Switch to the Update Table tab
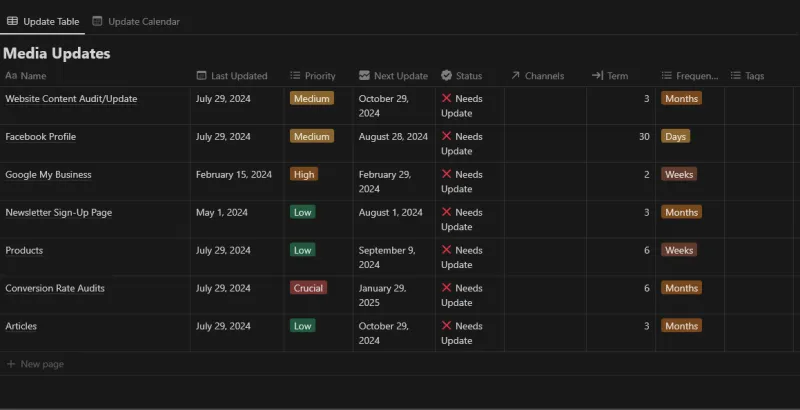 click(x=43, y=21)
